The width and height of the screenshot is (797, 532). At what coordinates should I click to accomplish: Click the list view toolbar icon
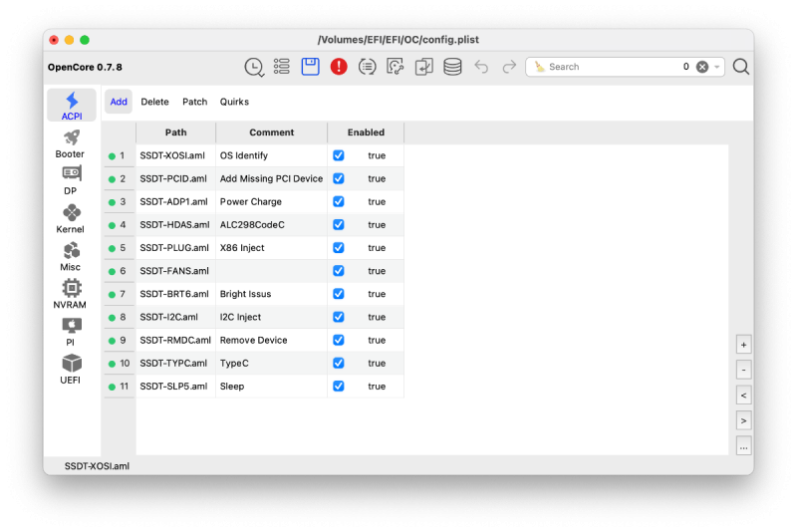tap(282, 67)
